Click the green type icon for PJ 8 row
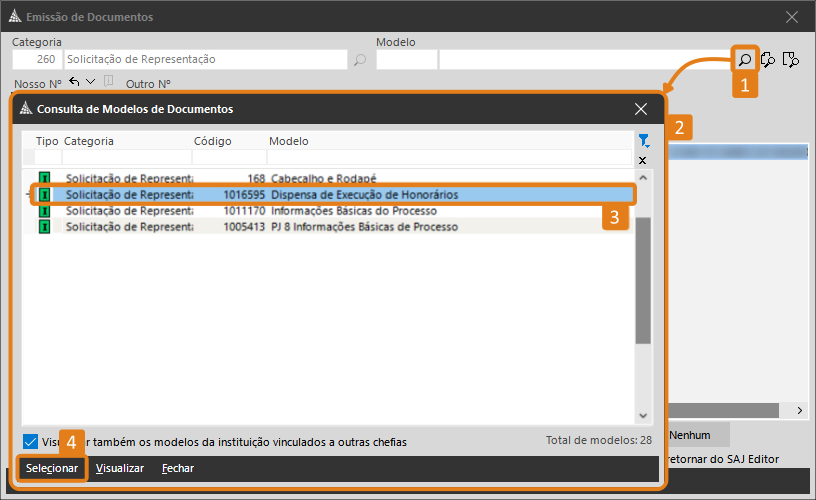The width and height of the screenshot is (816, 500). (44, 227)
